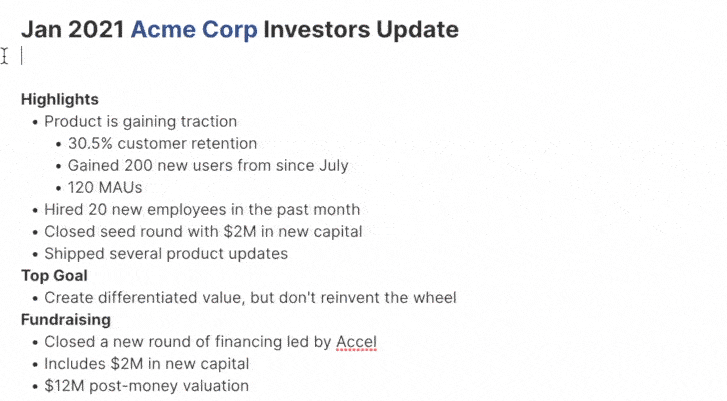Click bullet before Hired 20 new employees

coord(35,210)
